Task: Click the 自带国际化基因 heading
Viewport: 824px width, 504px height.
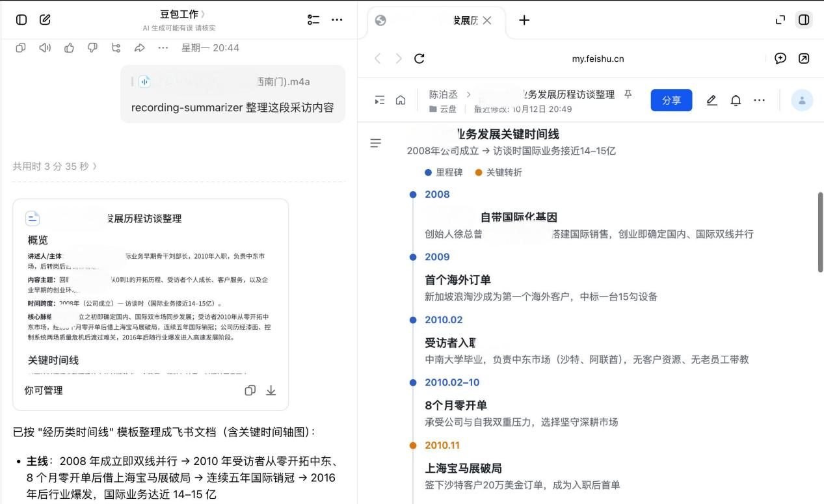Action: pos(518,217)
